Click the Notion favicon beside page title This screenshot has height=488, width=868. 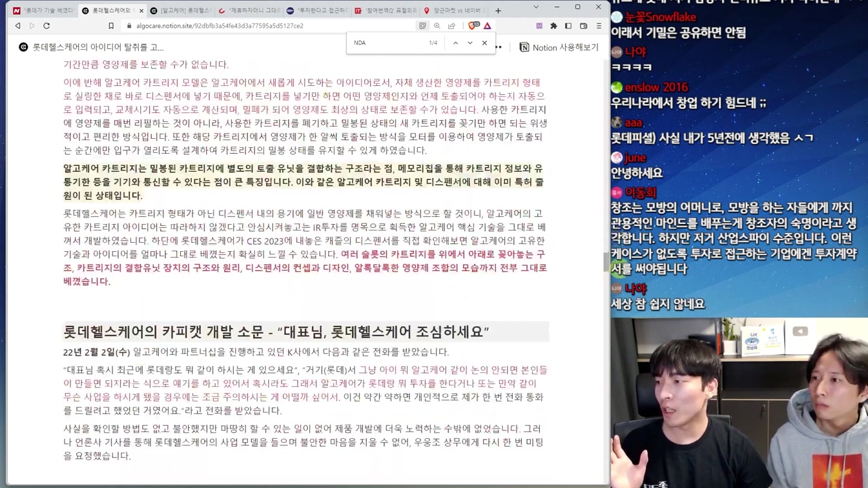(x=23, y=47)
